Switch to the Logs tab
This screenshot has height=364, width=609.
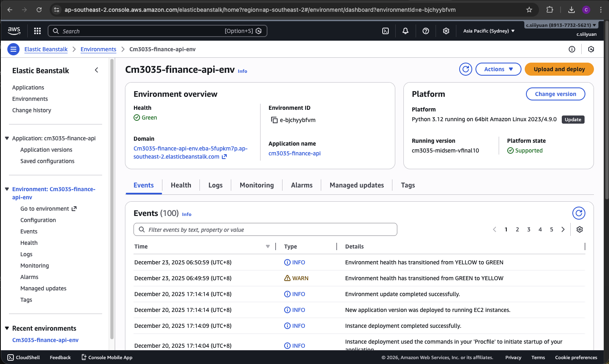click(215, 185)
